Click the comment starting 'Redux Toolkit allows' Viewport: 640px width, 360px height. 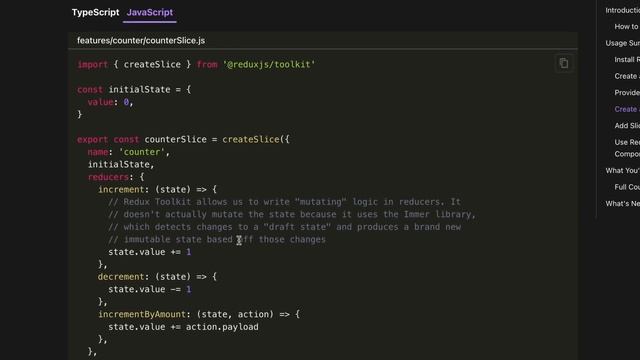tap(284, 202)
